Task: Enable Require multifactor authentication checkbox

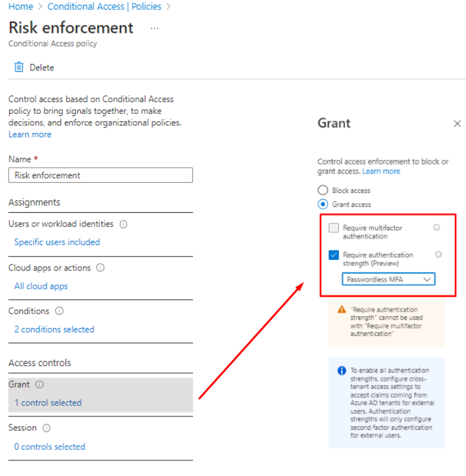Action: (x=334, y=229)
